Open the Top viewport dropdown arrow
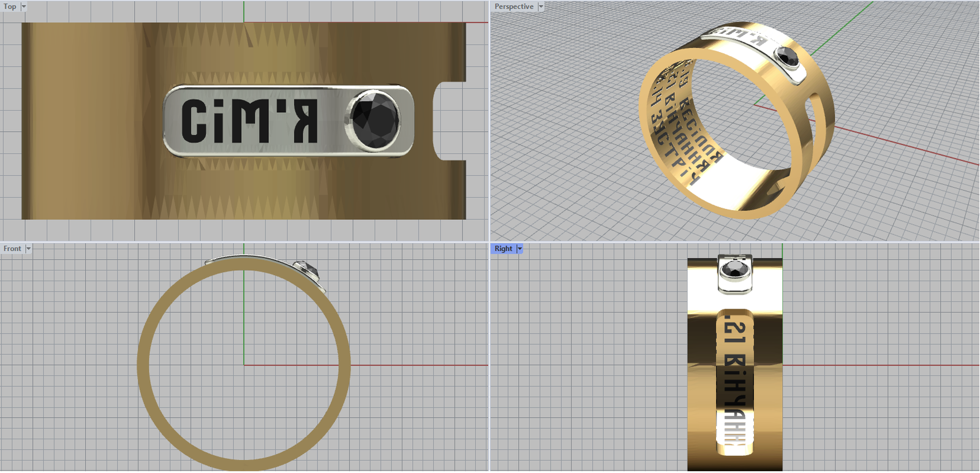 point(24,7)
